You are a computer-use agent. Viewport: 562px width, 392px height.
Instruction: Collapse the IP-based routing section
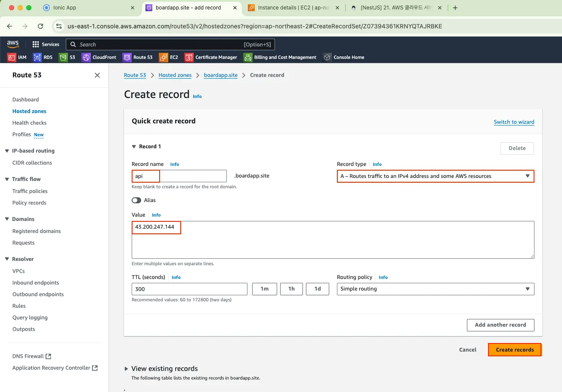7,151
